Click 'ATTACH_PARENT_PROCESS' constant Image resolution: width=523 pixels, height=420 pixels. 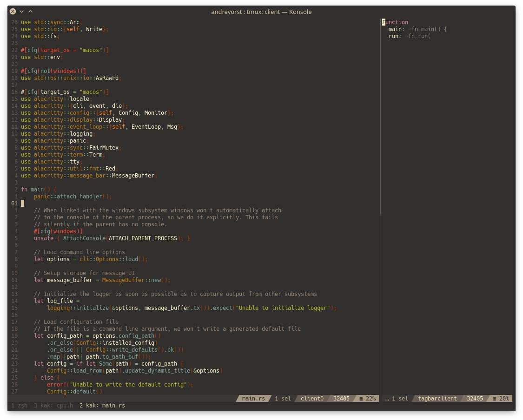(x=143, y=238)
